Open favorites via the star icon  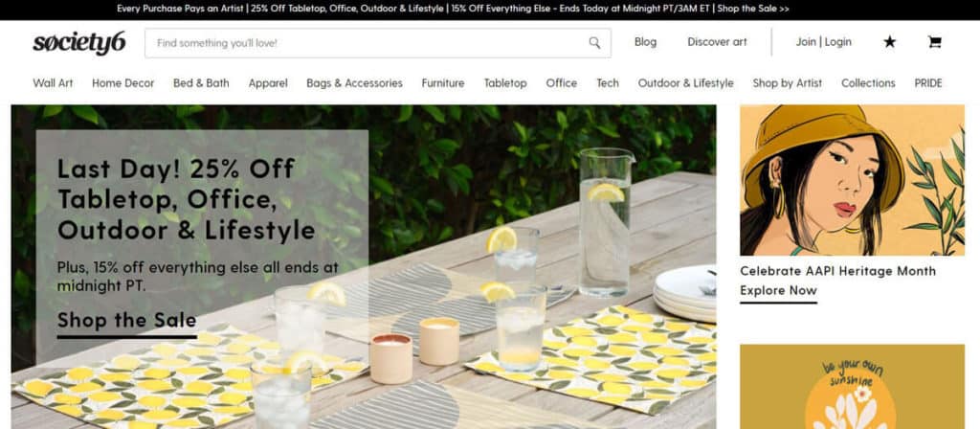click(x=889, y=42)
